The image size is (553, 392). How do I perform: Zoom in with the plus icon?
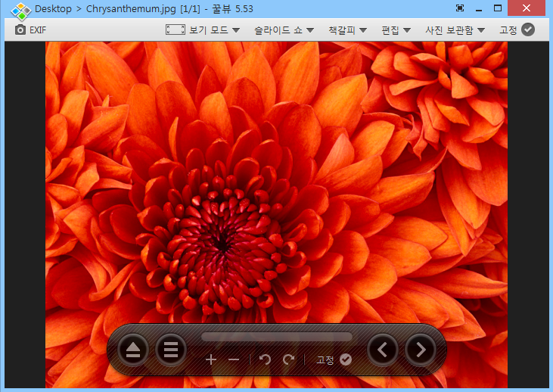211,359
